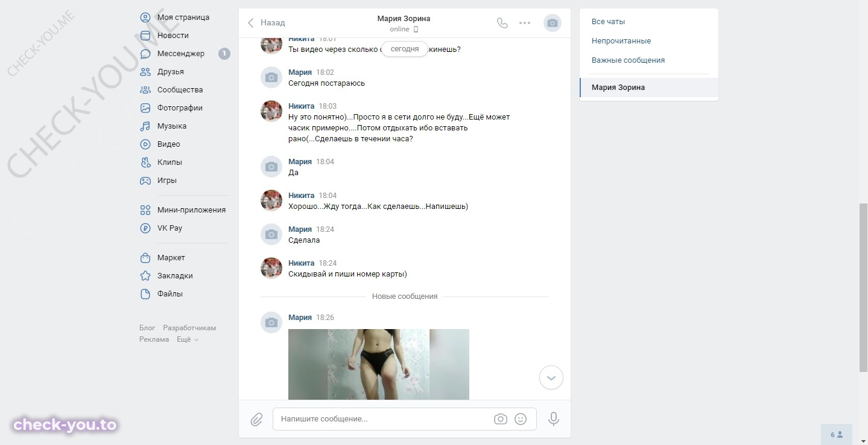Open the Разработчикам footer link
This screenshot has width=868, height=445.
[x=189, y=328]
